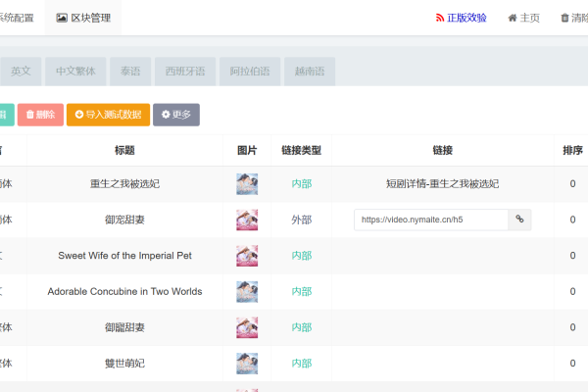Viewport: 588px width, 392px height.
Task: Open thumbnail image for 御宠甜妻 row
Action: click(x=247, y=220)
